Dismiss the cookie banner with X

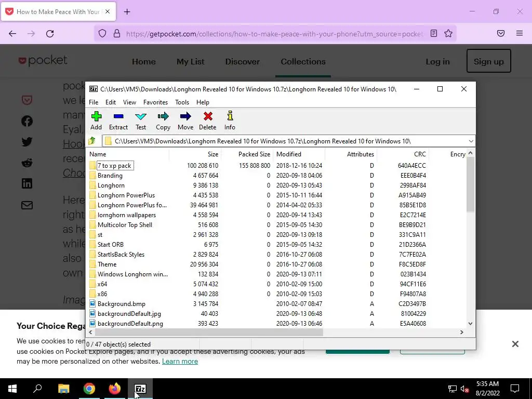[x=515, y=344]
